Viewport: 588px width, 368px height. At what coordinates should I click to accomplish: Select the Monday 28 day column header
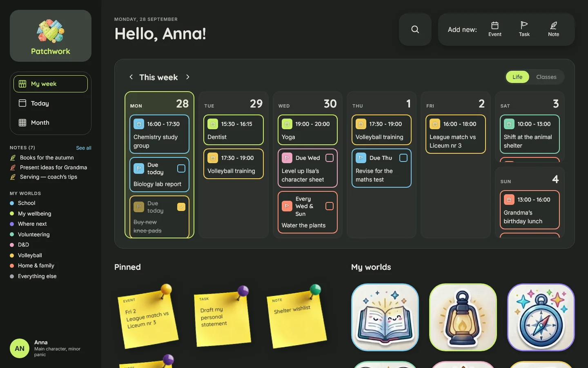[x=159, y=104]
